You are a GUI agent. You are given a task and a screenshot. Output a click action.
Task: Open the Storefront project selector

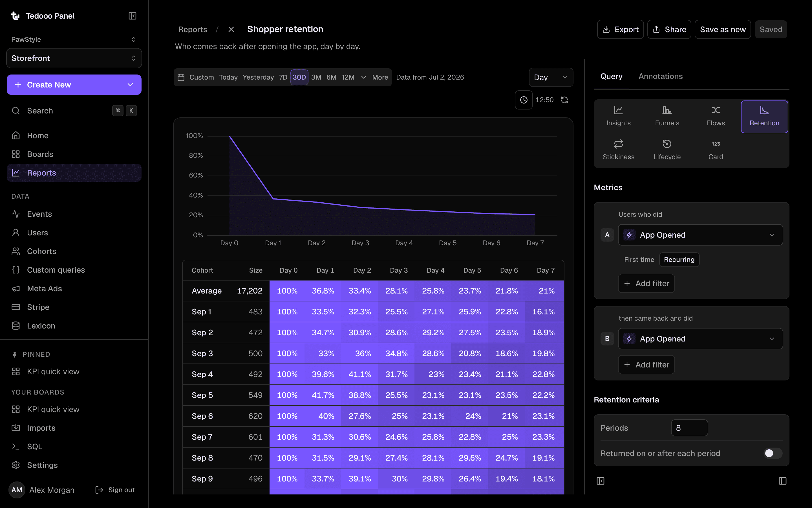[74, 58]
